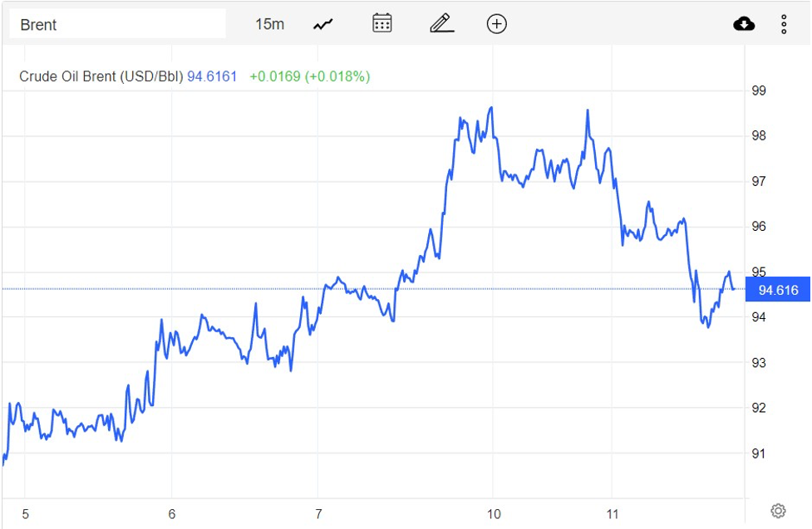Click the 94.6161 price value in legend
The width and height of the screenshot is (812, 529).
click(x=212, y=76)
